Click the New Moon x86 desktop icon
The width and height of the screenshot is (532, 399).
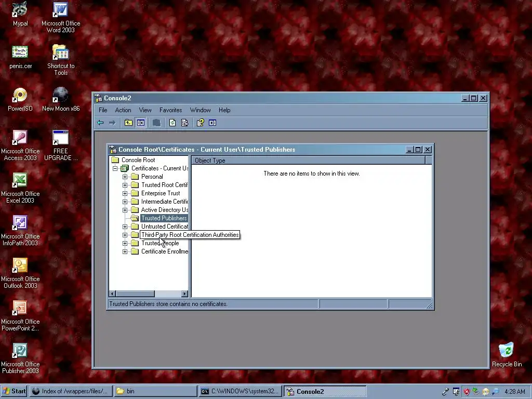[61, 100]
